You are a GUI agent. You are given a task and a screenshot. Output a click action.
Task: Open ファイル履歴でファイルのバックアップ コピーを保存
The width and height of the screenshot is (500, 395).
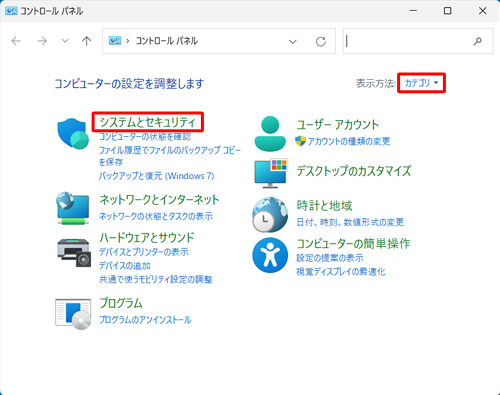[x=170, y=156]
